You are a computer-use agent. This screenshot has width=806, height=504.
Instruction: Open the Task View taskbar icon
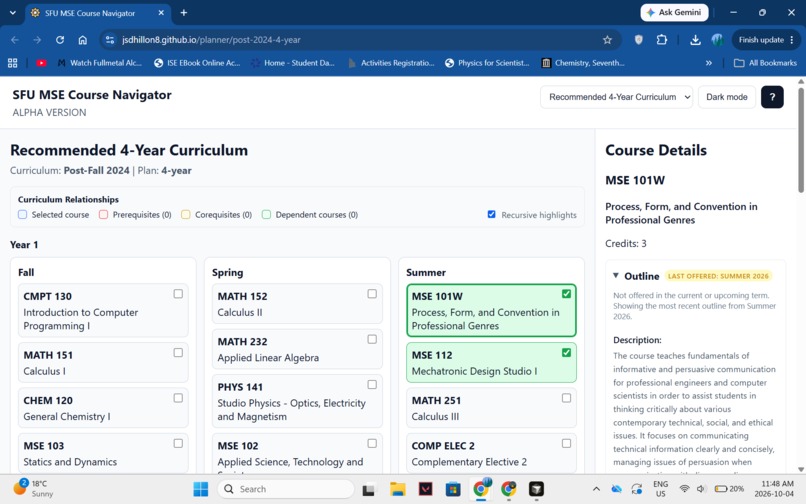pyautogui.click(x=369, y=489)
